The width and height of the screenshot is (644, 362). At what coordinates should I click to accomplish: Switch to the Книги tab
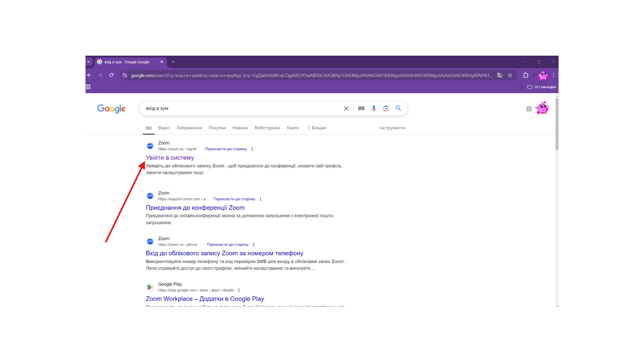293,128
